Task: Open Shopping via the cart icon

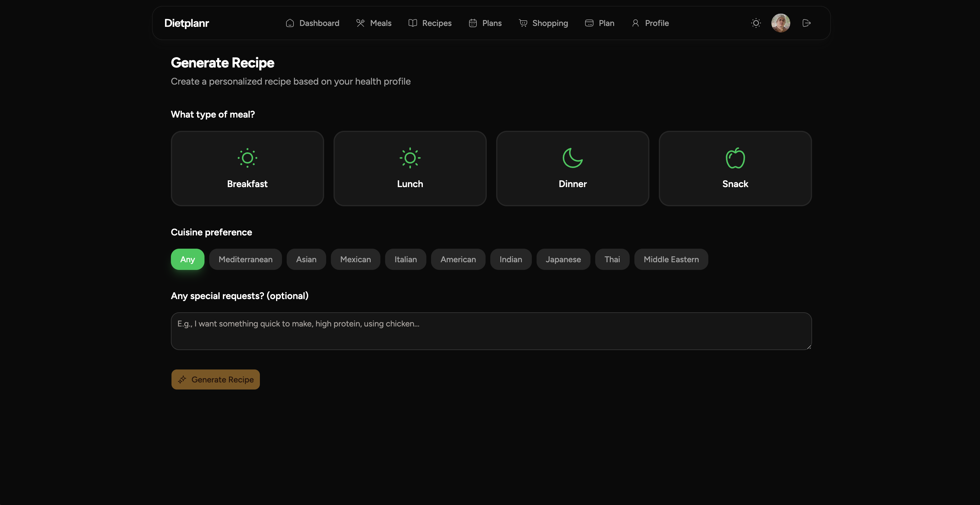Action: point(523,23)
